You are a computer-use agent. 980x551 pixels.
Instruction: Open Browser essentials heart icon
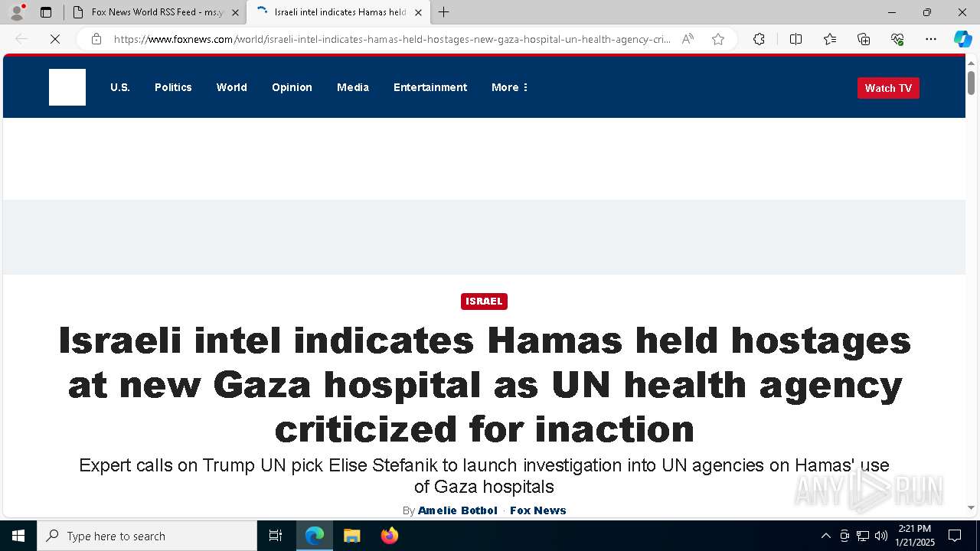click(897, 39)
